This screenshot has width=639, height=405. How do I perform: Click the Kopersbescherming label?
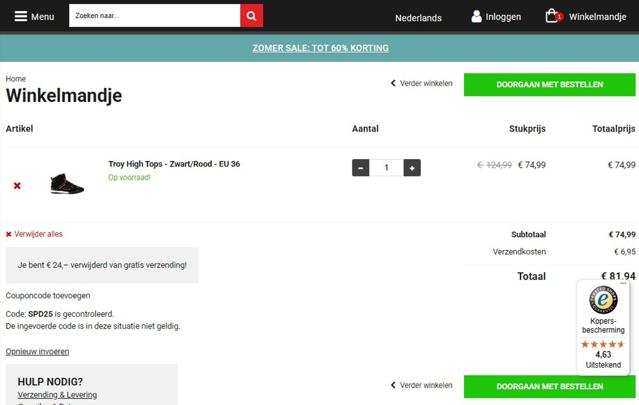[x=603, y=325]
